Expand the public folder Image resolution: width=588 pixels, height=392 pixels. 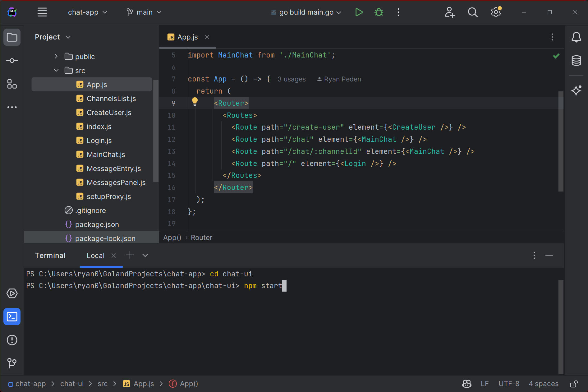(56, 57)
